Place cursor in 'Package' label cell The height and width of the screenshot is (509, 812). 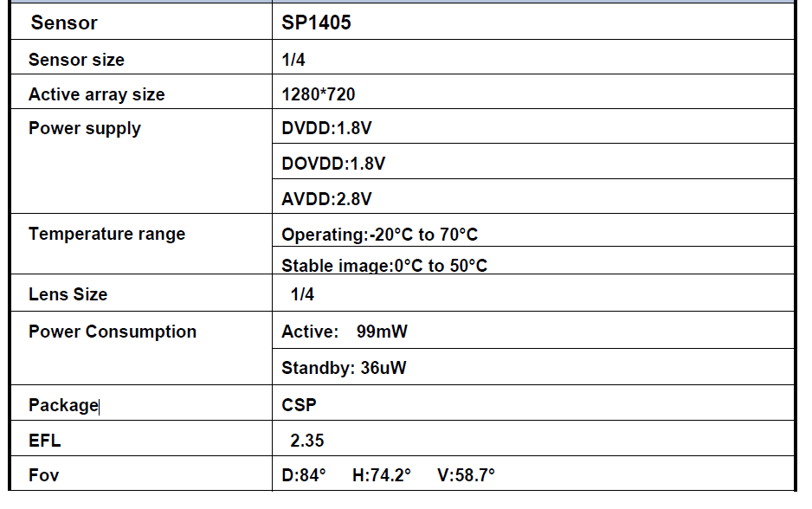point(63,405)
